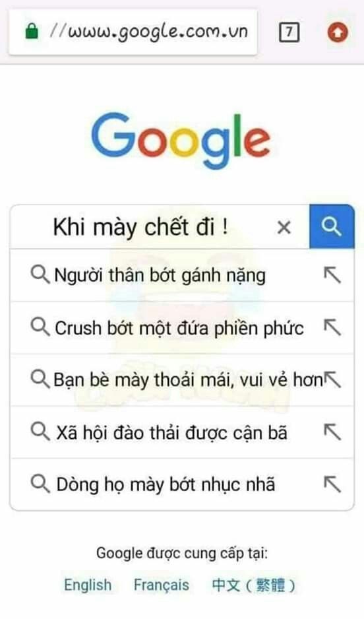The width and height of the screenshot is (364, 619).
Task: Click the blue search magnifier button
Action: coord(332,226)
